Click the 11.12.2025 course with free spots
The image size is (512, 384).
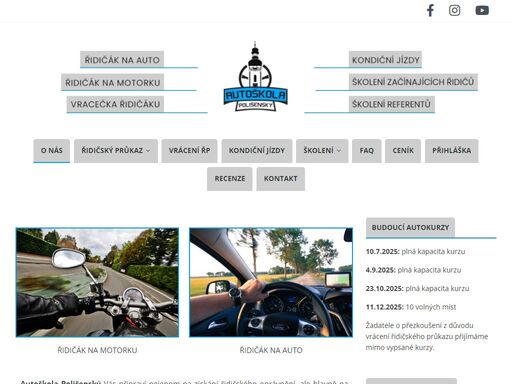411,307
